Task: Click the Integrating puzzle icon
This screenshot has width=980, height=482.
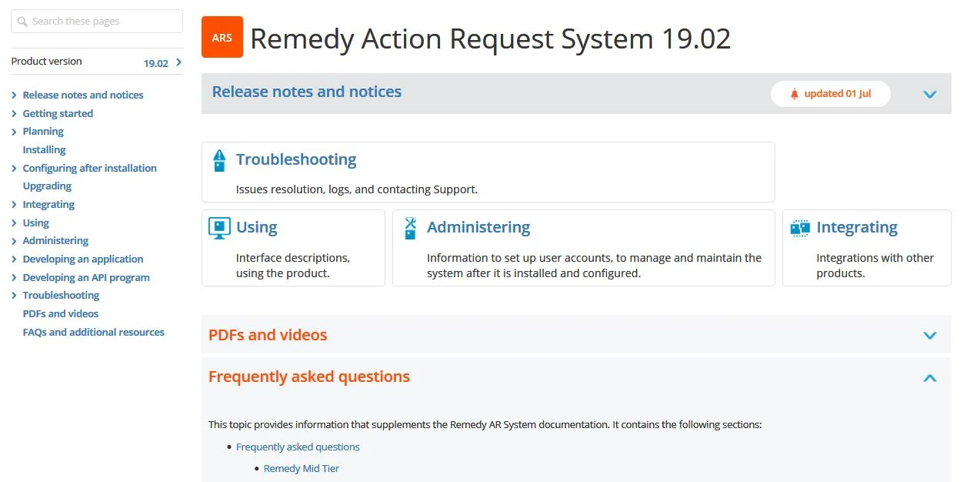Action: pyautogui.click(x=800, y=228)
